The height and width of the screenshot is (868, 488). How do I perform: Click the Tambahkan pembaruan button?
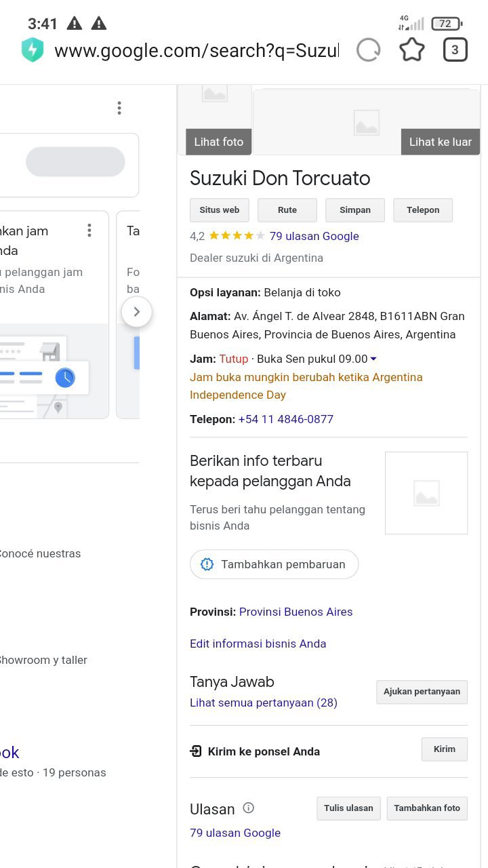pyautogui.click(x=274, y=564)
